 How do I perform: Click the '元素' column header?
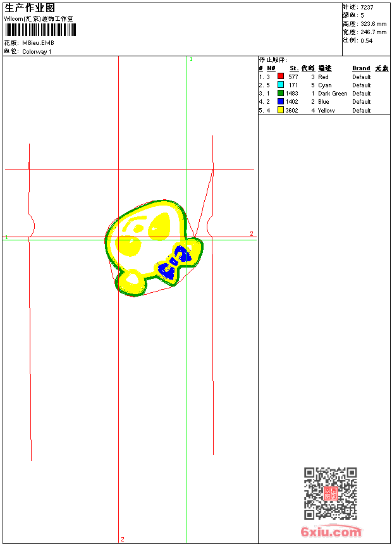(382, 68)
